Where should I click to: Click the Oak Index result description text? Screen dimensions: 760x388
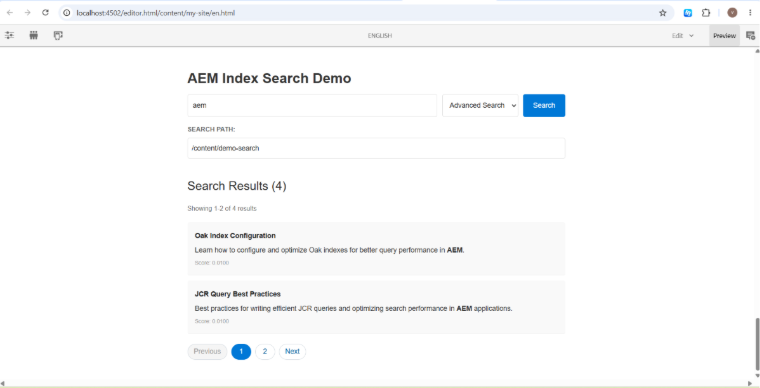pos(329,250)
